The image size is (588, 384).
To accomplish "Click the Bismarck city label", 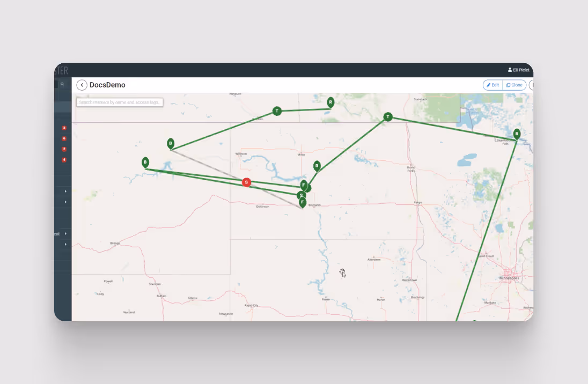I will 314,205.
